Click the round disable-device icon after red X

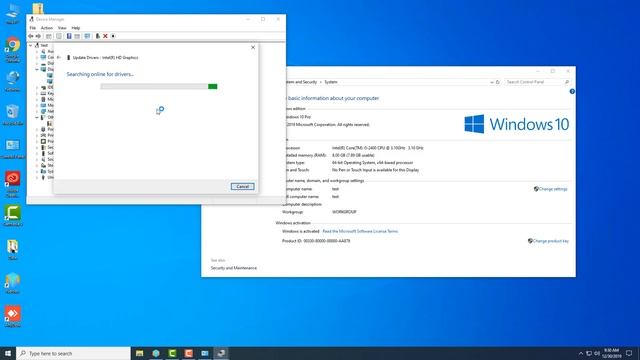pos(113,36)
